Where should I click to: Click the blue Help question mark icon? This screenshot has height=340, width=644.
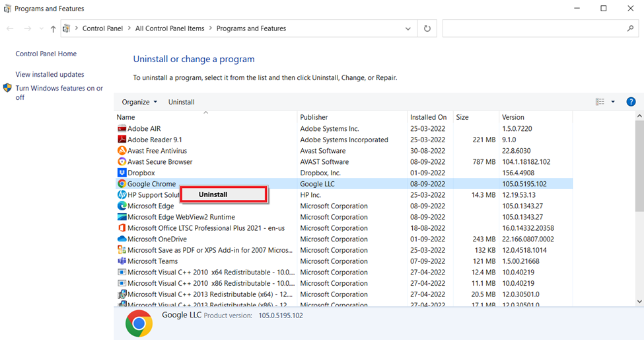pyautogui.click(x=631, y=102)
